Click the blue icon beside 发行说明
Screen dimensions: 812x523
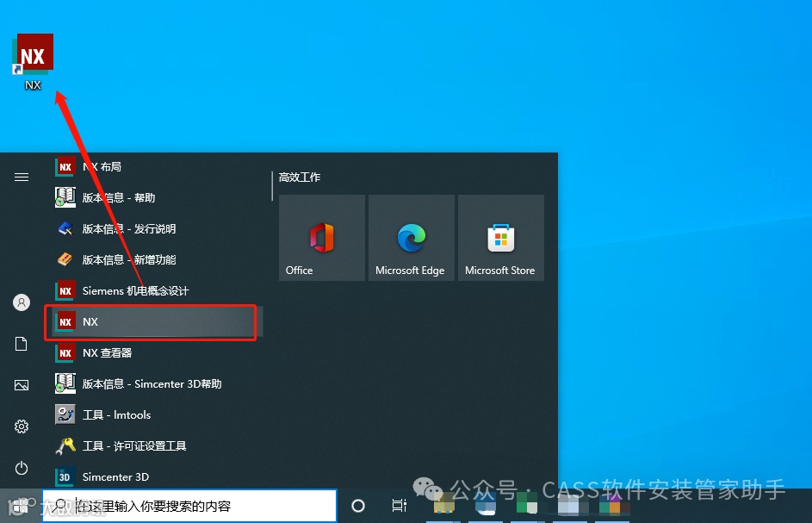tap(65, 228)
